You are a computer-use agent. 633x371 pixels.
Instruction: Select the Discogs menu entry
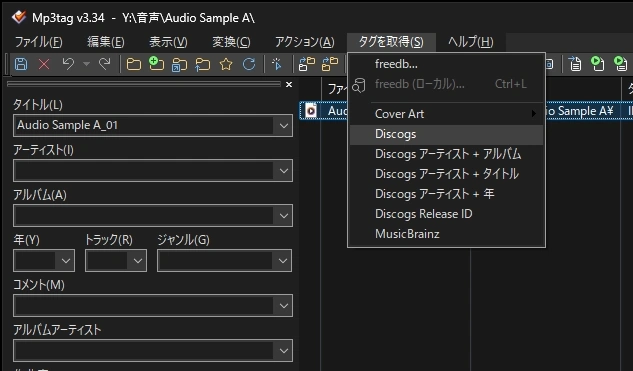pyautogui.click(x=446, y=134)
